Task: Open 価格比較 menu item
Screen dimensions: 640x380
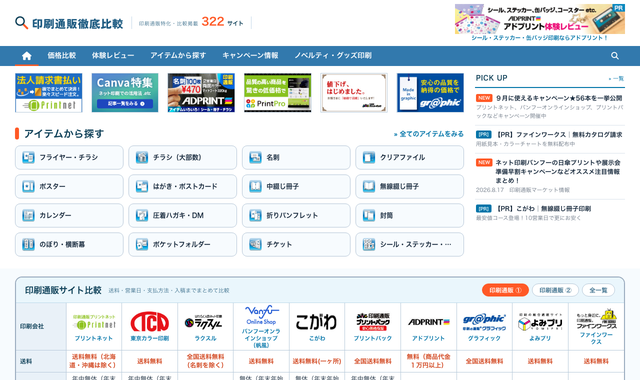Action: (62, 56)
